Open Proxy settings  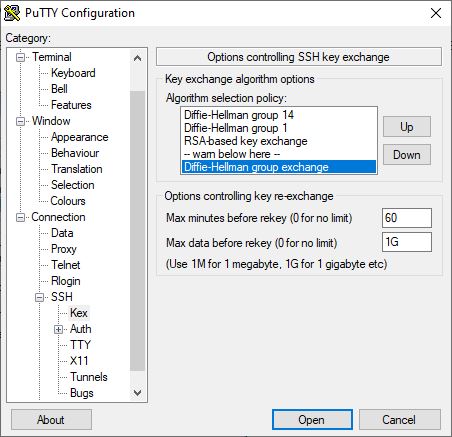point(64,249)
